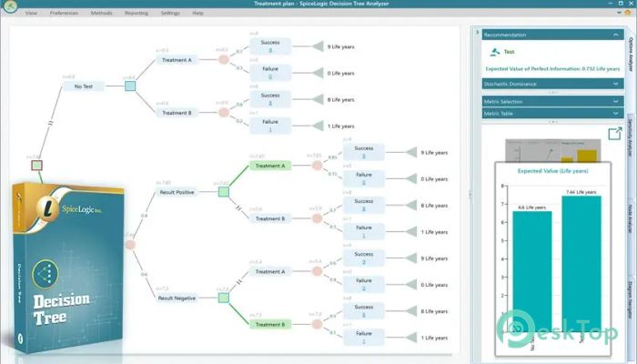
Task: Pop out the Expected Value chart
Action: click(x=615, y=133)
